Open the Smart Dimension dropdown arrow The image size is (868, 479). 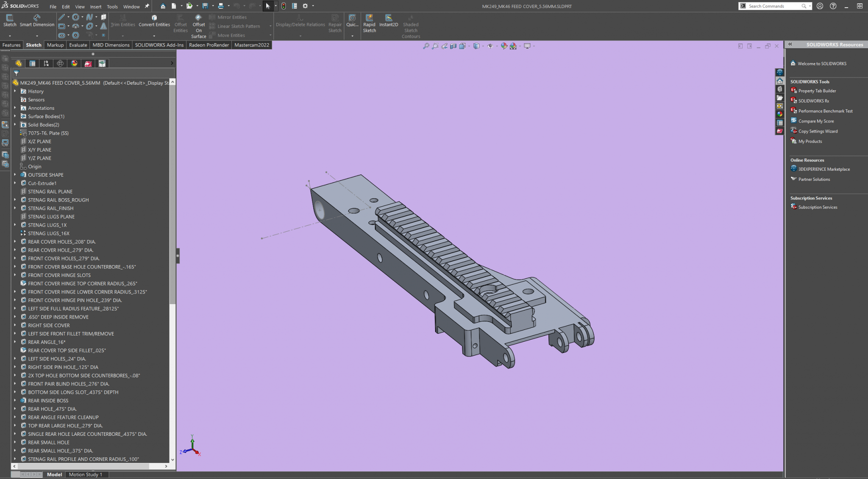(x=37, y=36)
